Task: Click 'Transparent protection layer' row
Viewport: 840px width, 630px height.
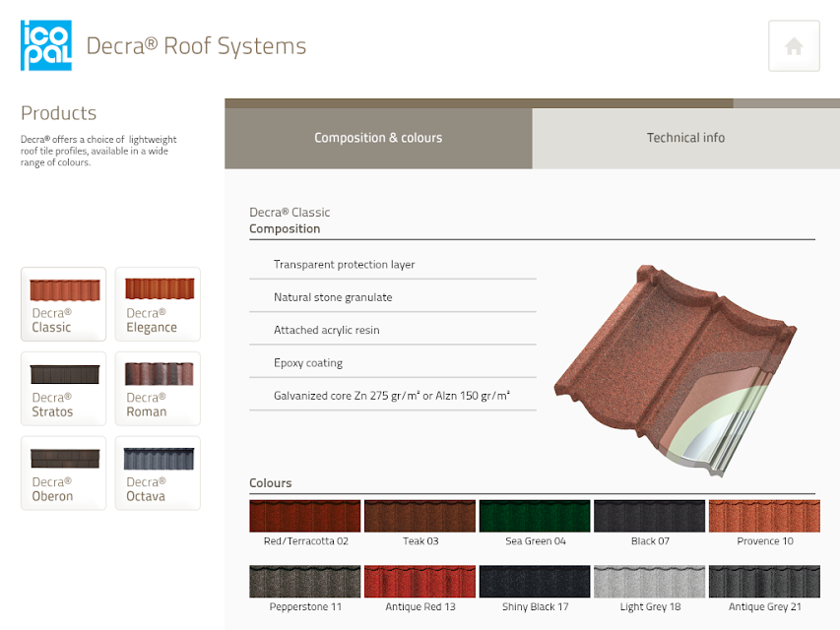Action: click(x=393, y=264)
